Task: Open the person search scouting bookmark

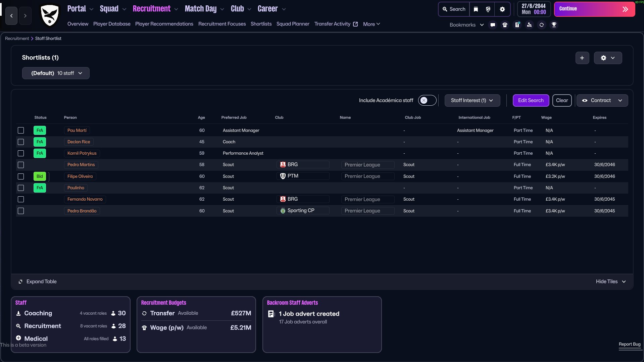Action: click(x=529, y=25)
